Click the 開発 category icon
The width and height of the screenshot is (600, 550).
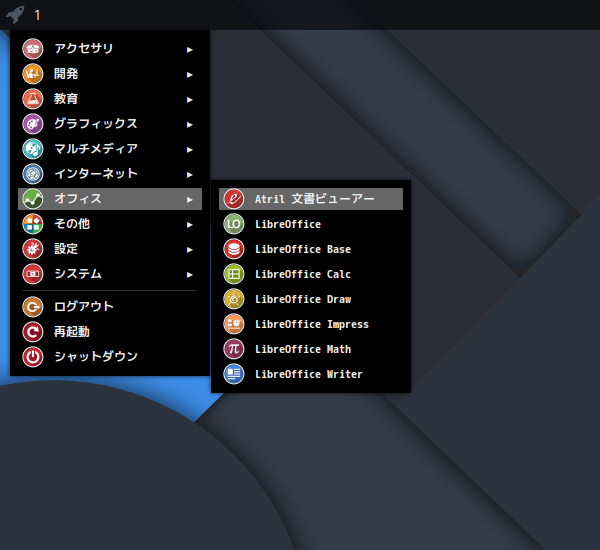[x=33, y=74]
